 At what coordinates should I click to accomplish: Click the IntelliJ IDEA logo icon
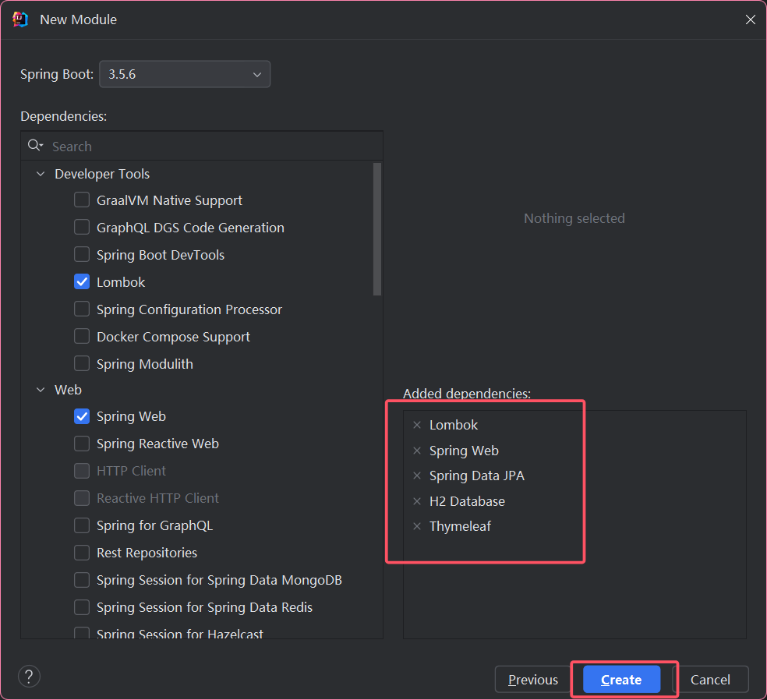(x=20, y=19)
